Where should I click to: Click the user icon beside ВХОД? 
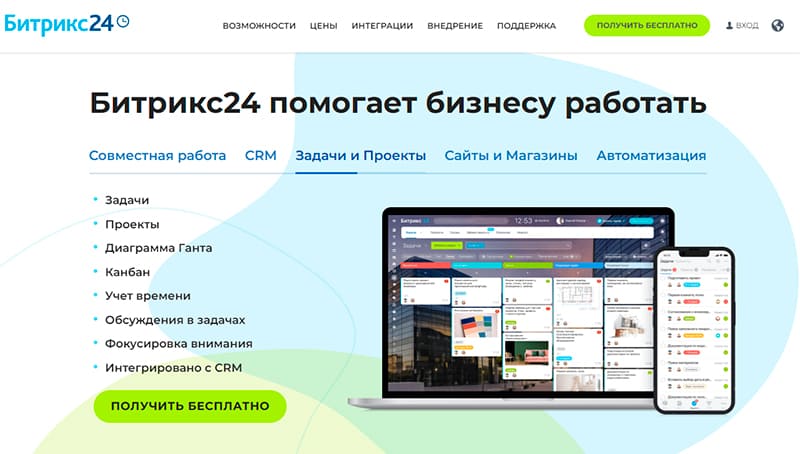coord(729,26)
